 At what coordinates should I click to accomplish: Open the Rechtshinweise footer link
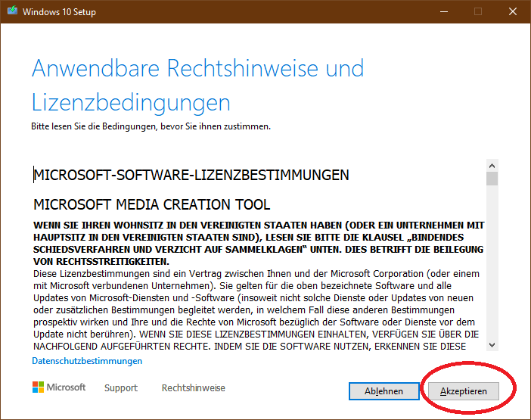tap(194, 387)
